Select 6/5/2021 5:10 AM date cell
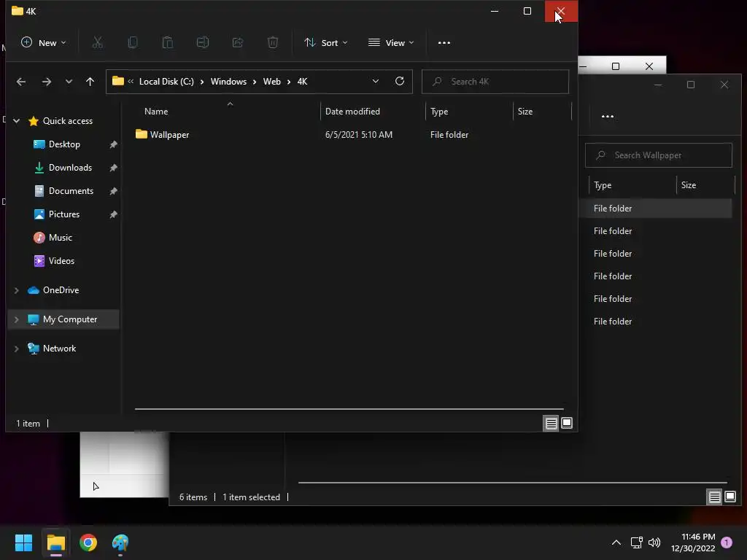The image size is (747, 560). (x=359, y=135)
